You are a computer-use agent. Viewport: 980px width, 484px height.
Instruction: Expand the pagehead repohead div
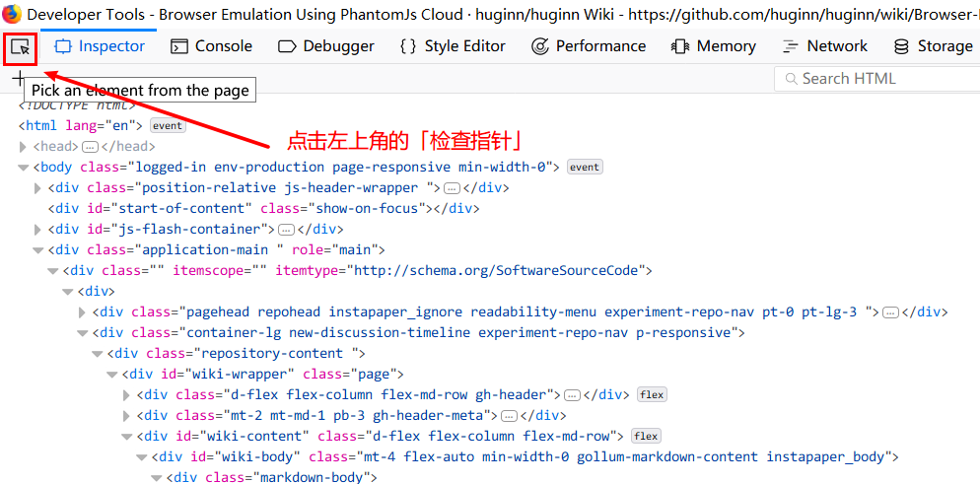click(83, 312)
